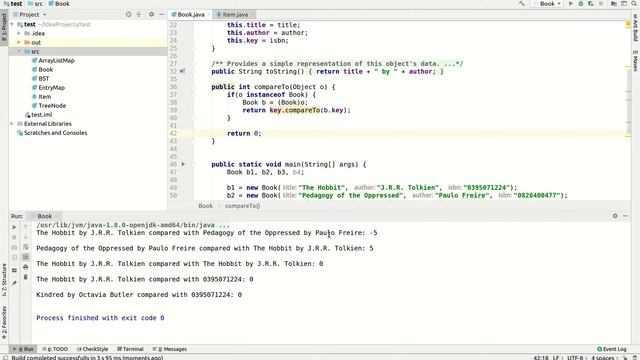Viewport: 640px width, 360px height.
Task: Switch to the Book.java editor tab
Action: (x=191, y=15)
